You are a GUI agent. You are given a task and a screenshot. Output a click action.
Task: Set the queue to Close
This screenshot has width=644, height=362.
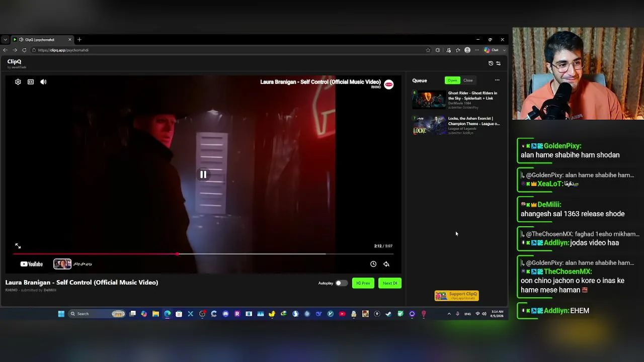coord(468,80)
